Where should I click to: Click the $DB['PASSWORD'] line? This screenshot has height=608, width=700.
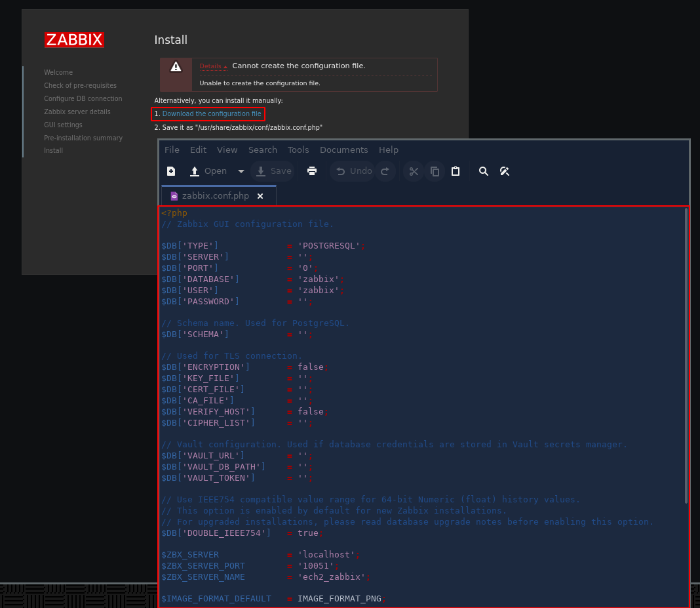click(x=237, y=302)
